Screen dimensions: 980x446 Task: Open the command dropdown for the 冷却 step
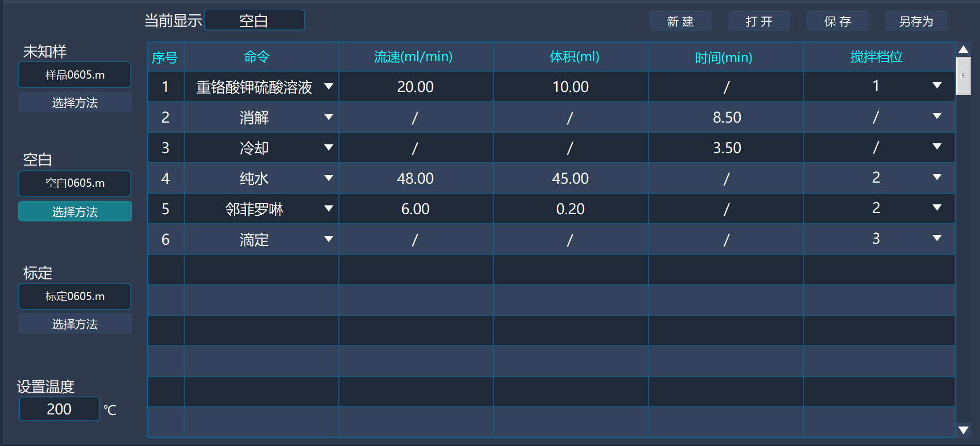coord(329,147)
